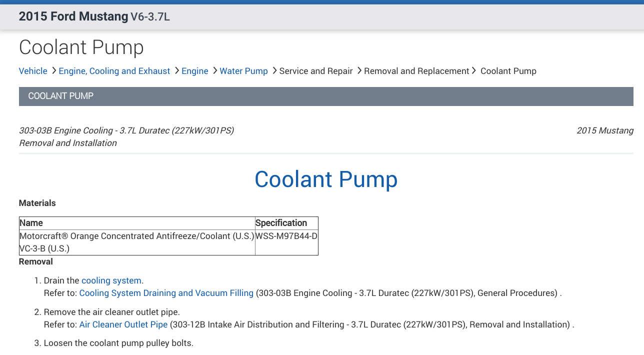The width and height of the screenshot is (644, 355).
Task: Open the Water Pump breadcrumb link
Action: (244, 71)
